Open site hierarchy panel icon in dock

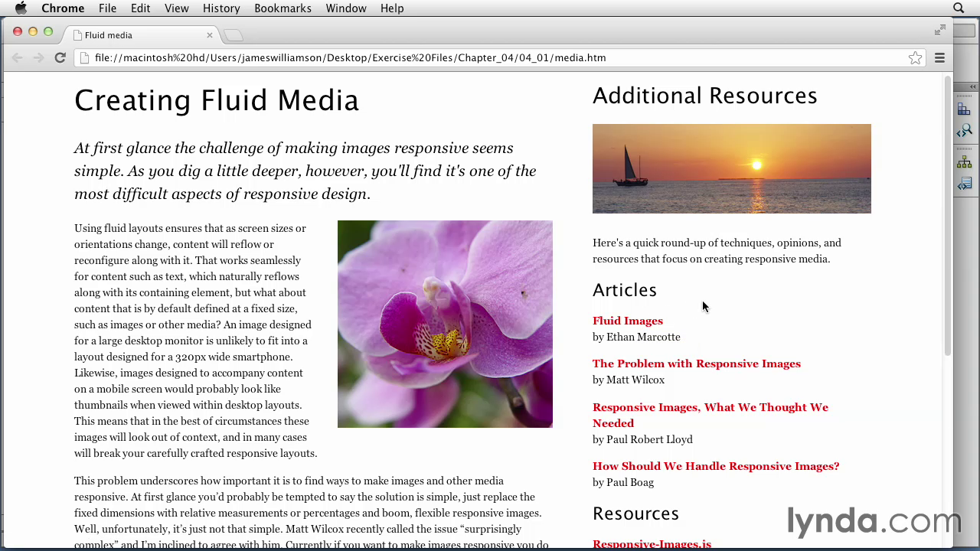coord(964,162)
